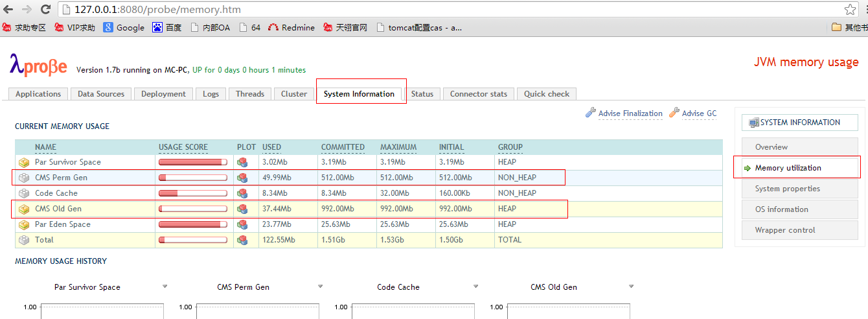Image resolution: width=868 pixels, height=319 pixels.
Task: Open Wrapper control in the sidebar
Action: 800,230
